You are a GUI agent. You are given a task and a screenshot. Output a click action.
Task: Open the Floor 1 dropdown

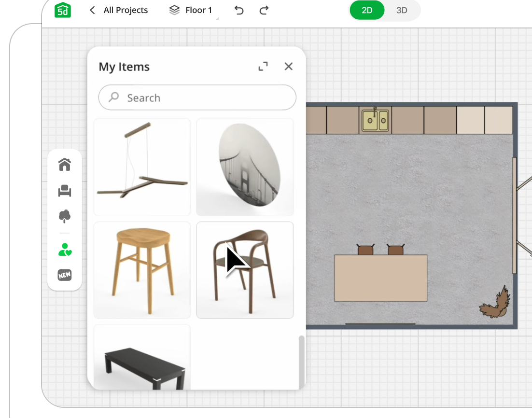coord(192,10)
